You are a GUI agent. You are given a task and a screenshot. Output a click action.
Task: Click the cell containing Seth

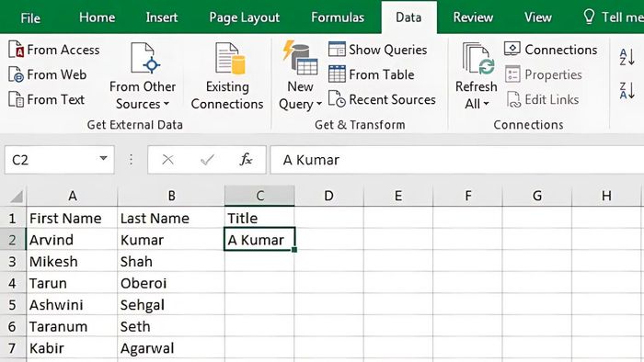(171, 327)
